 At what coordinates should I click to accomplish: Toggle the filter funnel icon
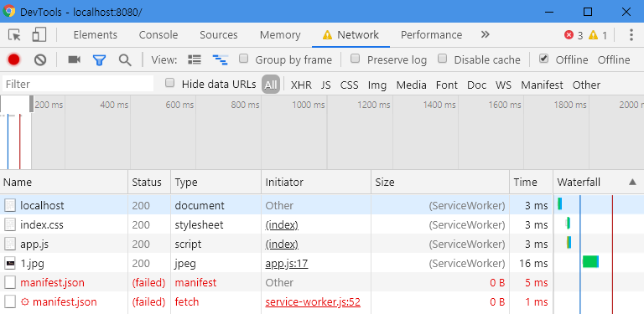[100, 60]
